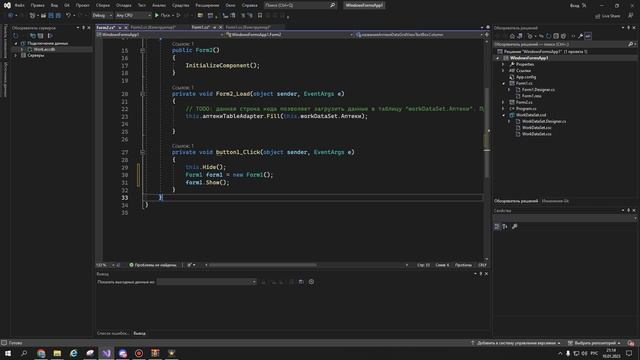Select Form1.Designer.cs in Solution Explorer
The image size is (640, 360).
coord(538,90)
